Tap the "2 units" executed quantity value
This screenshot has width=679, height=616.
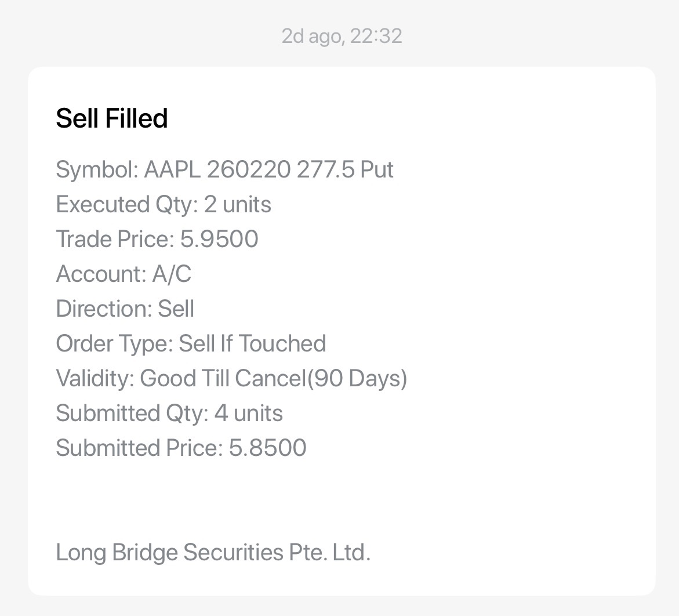point(237,204)
